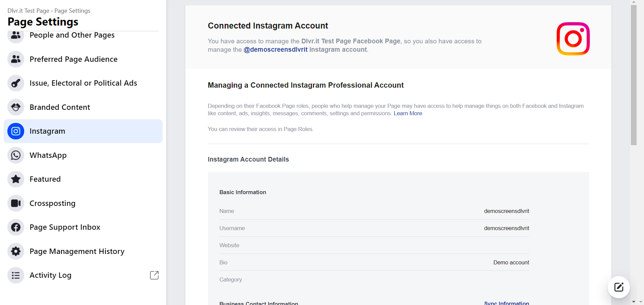Click the Activity Log list icon

(16, 275)
